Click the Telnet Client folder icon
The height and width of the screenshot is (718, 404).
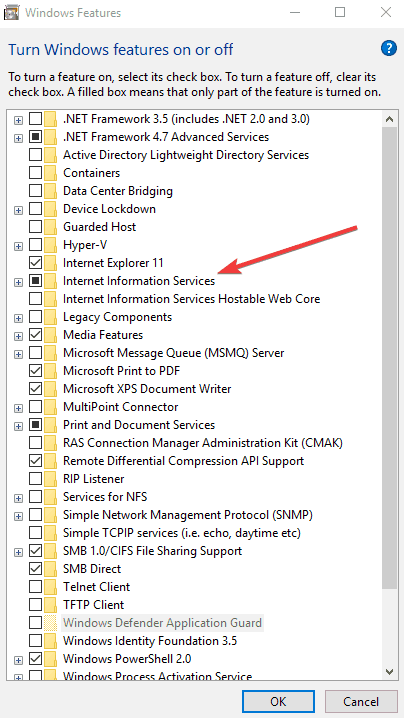point(50,587)
